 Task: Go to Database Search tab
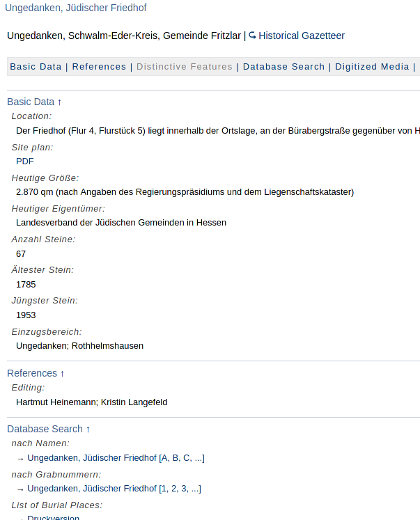(x=283, y=67)
